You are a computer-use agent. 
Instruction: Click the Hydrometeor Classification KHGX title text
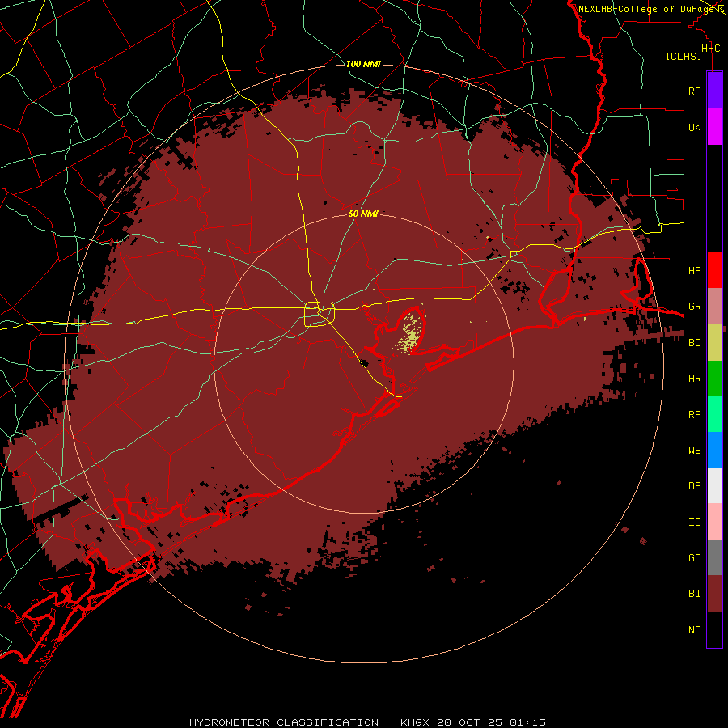tap(367, 722)
